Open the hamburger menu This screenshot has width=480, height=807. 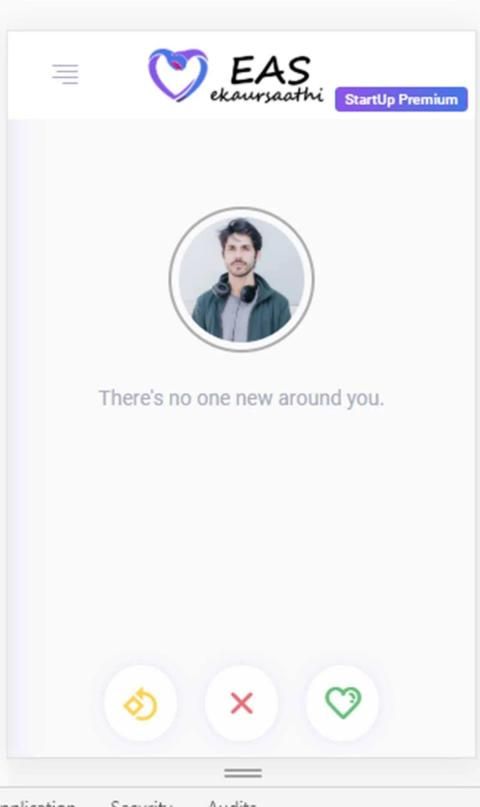(x=65, y=75)
